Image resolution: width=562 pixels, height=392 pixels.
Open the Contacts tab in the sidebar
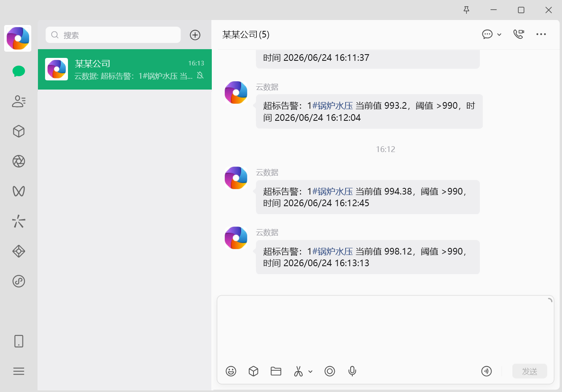pos(19,101)
